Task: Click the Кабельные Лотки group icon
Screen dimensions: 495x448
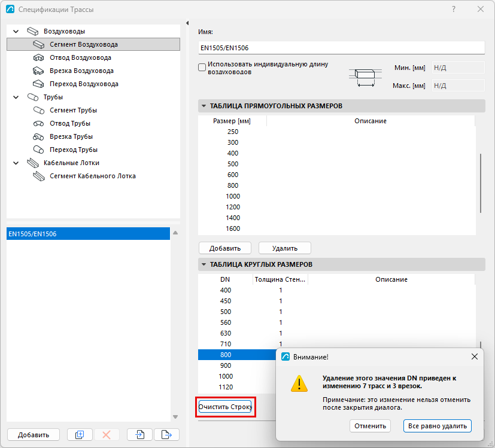Action: 32,163
